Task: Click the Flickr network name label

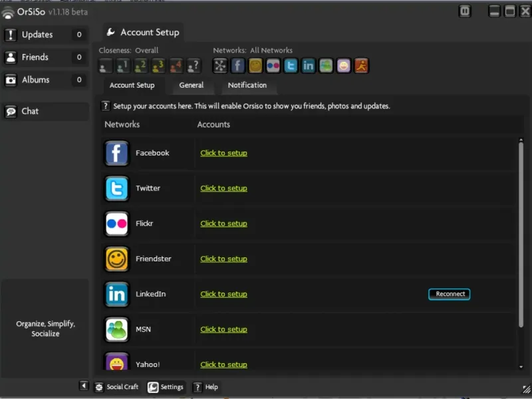Action: point(144,223)
